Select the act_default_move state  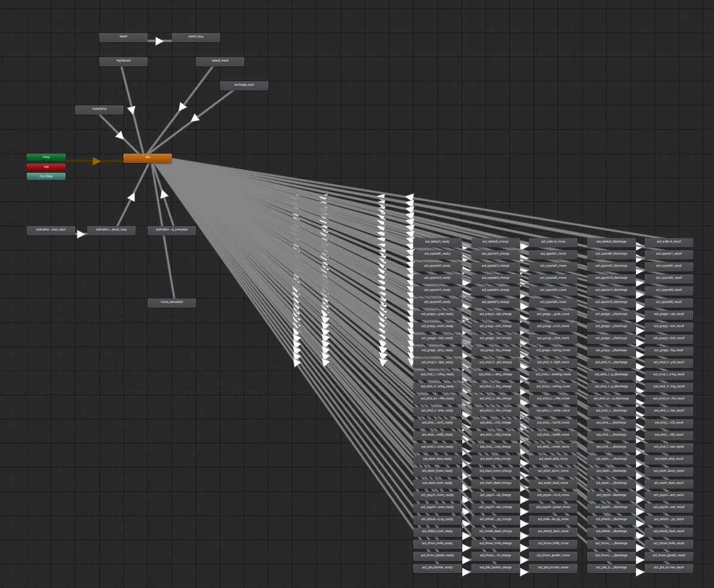point(553,243)
